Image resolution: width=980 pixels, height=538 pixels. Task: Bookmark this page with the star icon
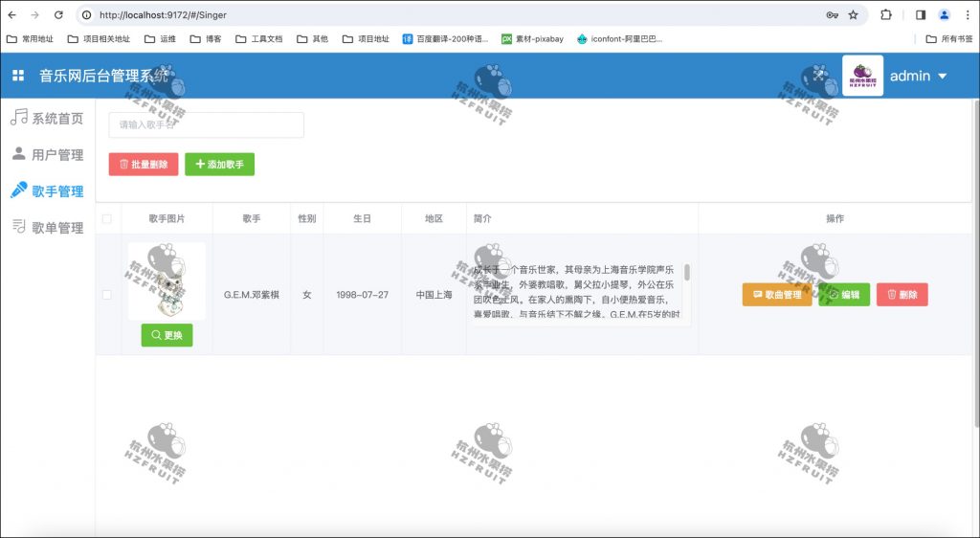point(853,15)
